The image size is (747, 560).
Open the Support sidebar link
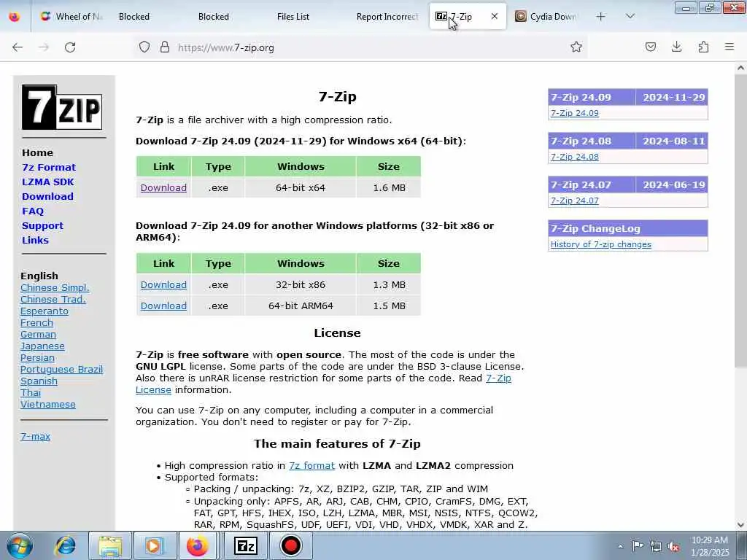coord(42,226)
